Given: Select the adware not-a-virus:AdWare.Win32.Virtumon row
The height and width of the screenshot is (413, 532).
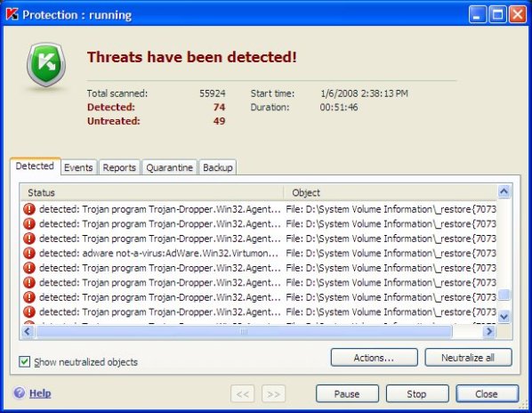Looking at the screenshot, I should point(259,253).
